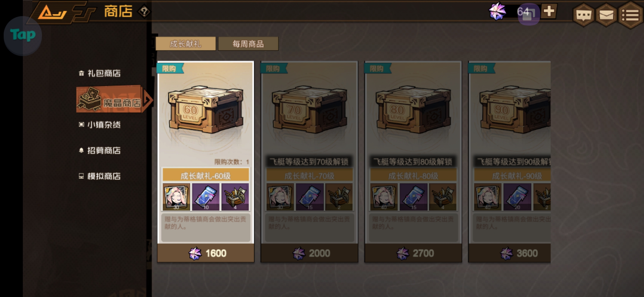644x297 pixels.
Task: Click the portrait card reward icon in 60级 pack
Action: [176, 197]
